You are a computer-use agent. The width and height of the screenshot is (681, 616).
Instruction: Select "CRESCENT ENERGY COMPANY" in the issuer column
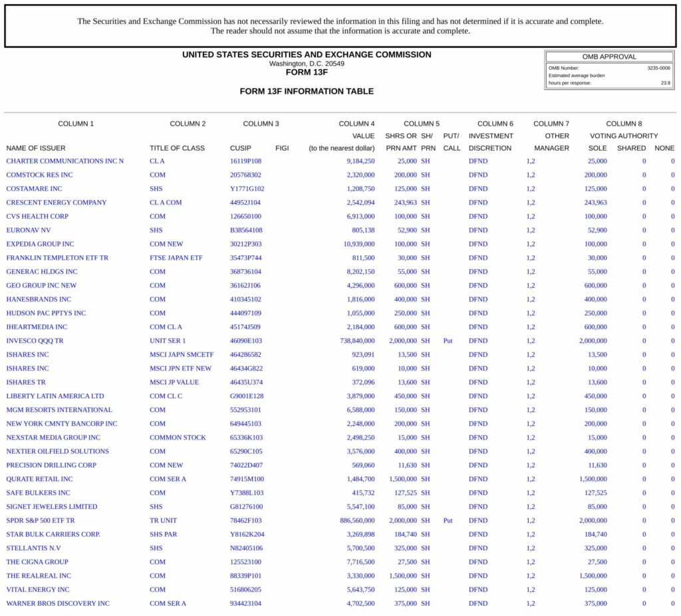(x=56, y=203)
